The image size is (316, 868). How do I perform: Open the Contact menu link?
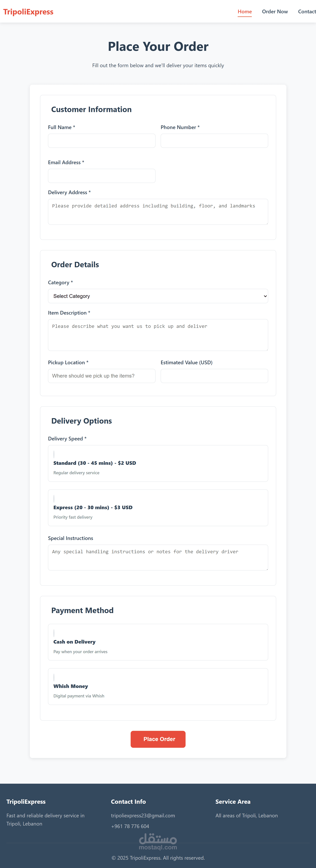coord(307,11)
